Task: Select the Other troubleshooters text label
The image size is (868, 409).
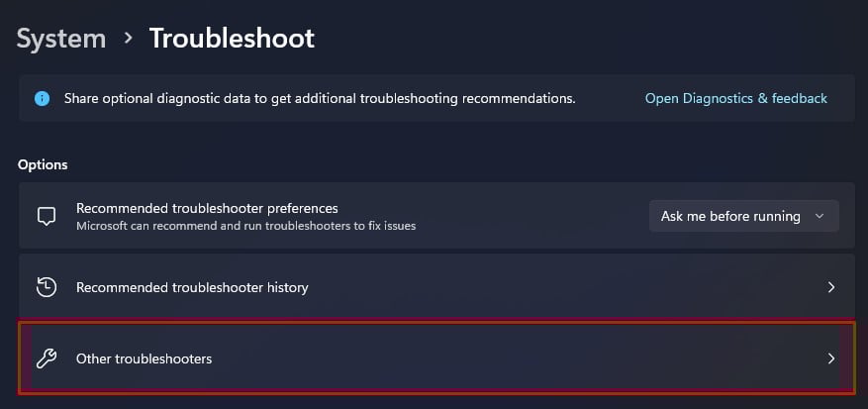Action: (x=144, y=358)
